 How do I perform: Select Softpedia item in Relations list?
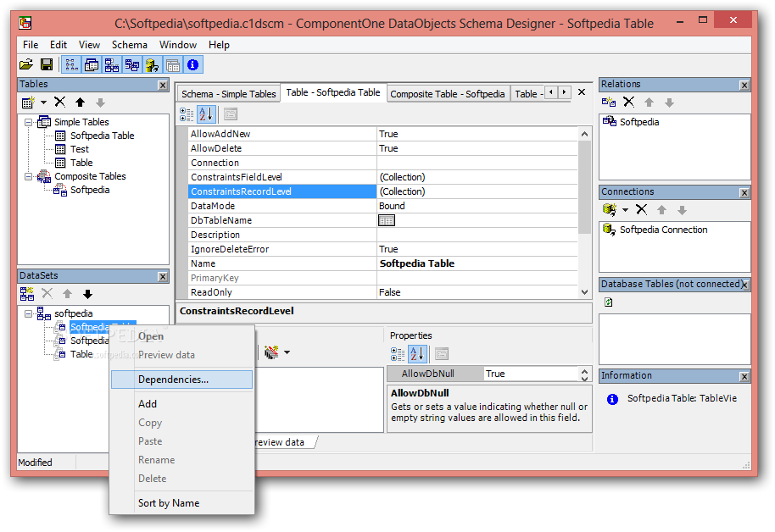[639, 122]
